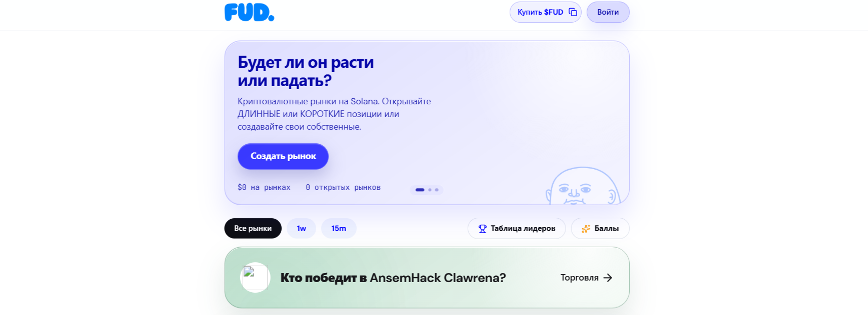
Task: Click the bald face mascot illustration
Action: point(583,186)
